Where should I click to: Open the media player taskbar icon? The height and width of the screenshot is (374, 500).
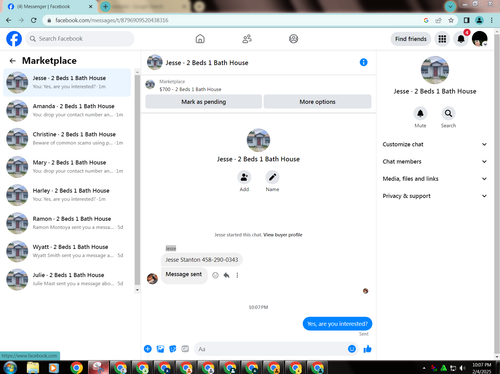point(54,368)
